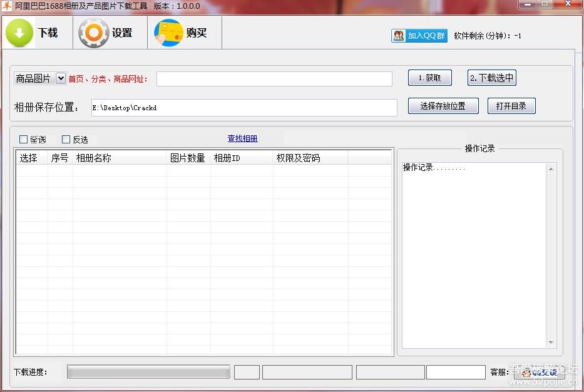Click the credit card purchase icon

click(169, 33)
